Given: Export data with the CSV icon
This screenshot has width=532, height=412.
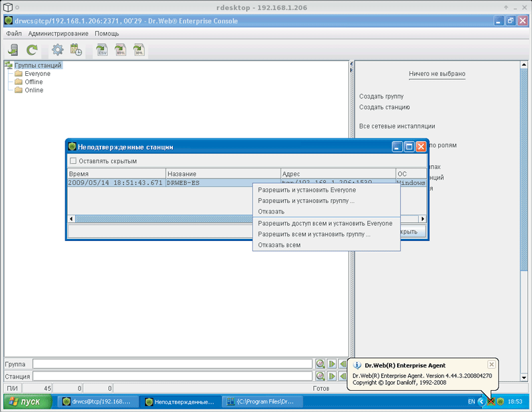Looking at the screenshot, I should coord(102,50).
